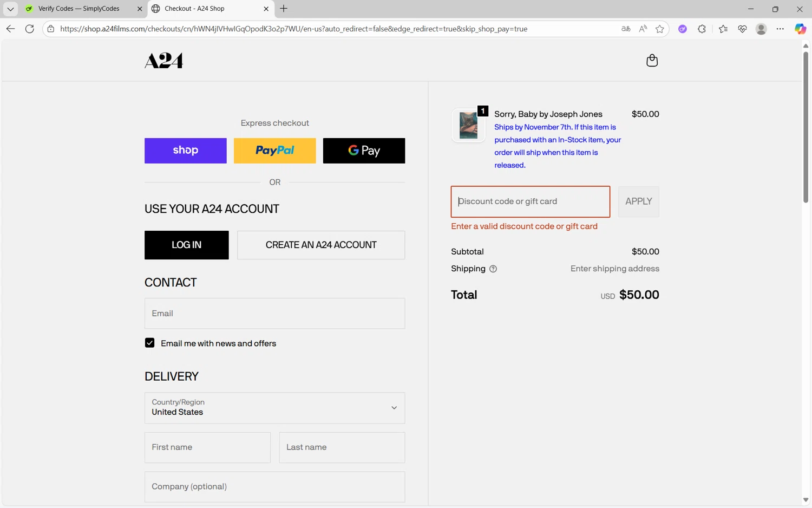Click the A24 logo
This screenshot has height=508, width=812.
click(x=163, y=61)
